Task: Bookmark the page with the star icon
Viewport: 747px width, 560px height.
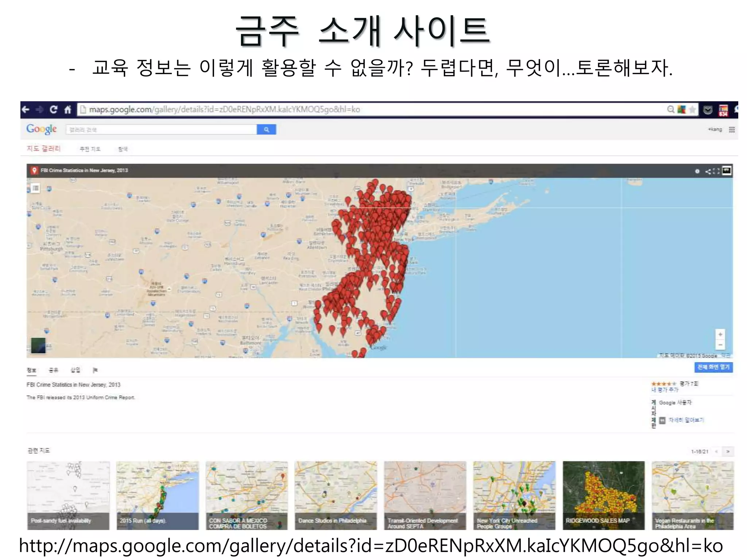Action: (692, 109)
